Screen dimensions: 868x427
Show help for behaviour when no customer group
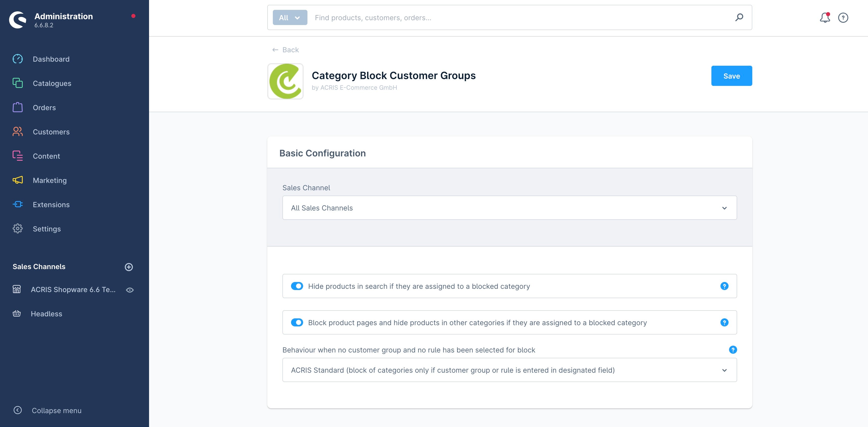(733, 350)
